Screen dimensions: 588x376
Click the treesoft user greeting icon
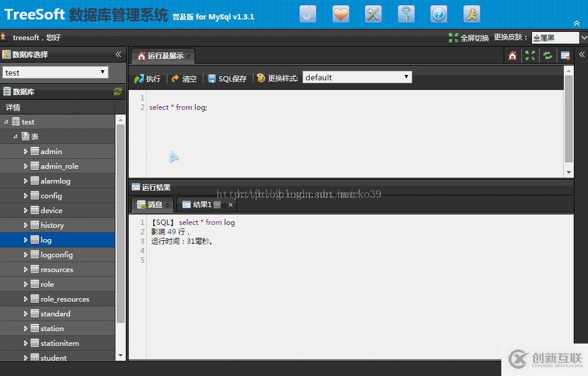coord(4,37)
